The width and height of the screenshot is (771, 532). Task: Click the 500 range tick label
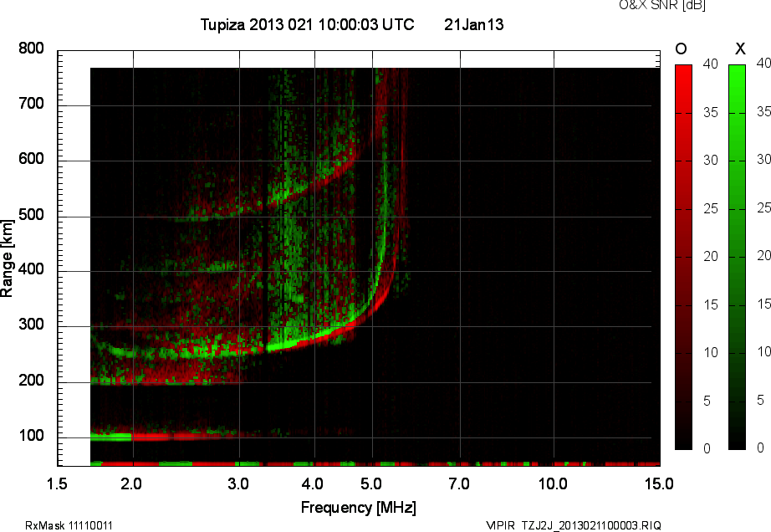[x=31, y=215]
